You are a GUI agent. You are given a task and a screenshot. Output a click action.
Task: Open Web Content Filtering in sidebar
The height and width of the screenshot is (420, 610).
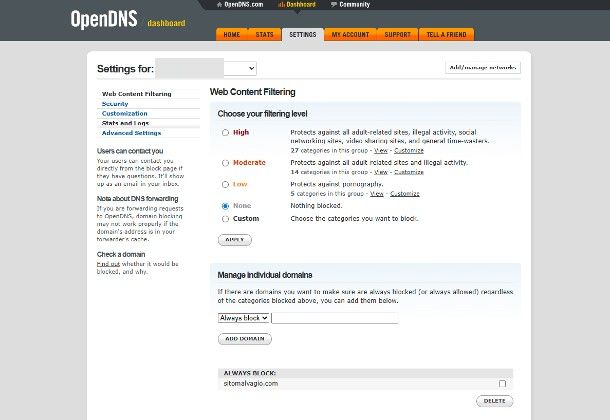(137, 94)
